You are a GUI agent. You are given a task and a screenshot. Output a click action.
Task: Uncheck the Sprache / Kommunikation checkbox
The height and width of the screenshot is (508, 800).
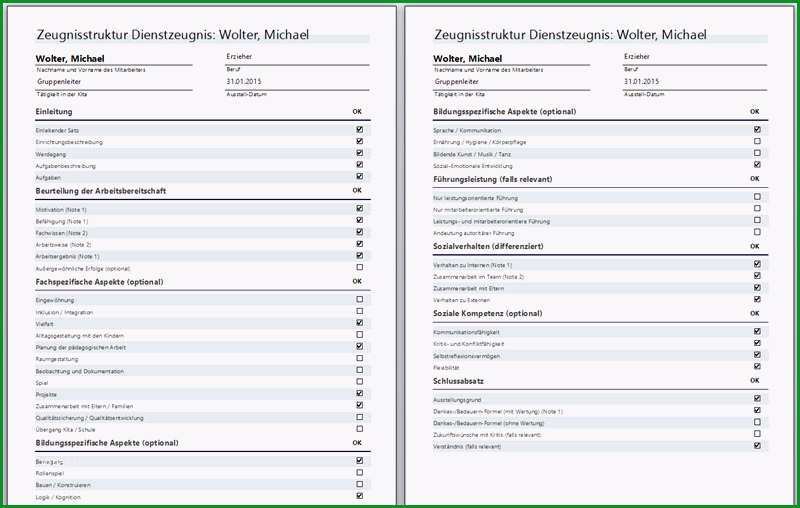click(757, 130)
